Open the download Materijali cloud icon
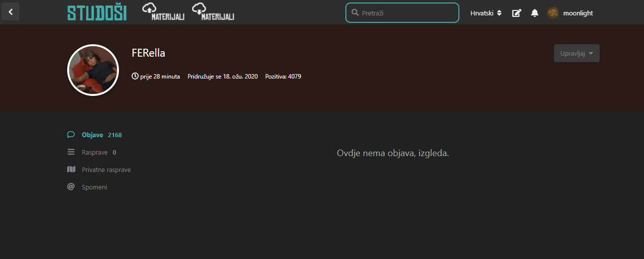This screenshot has width=644, height=259. pyautogui.click(x=213, y=12)
